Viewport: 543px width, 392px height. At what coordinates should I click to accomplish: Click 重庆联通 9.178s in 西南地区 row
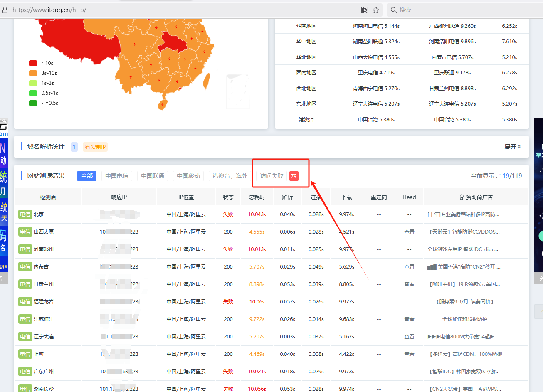pyautogui.click(x=452, y=73)
